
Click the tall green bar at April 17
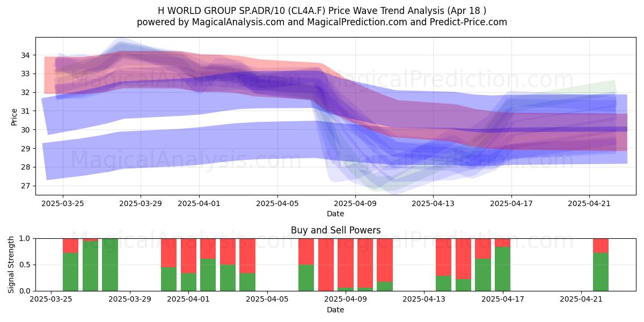click(x=502, y=269)
